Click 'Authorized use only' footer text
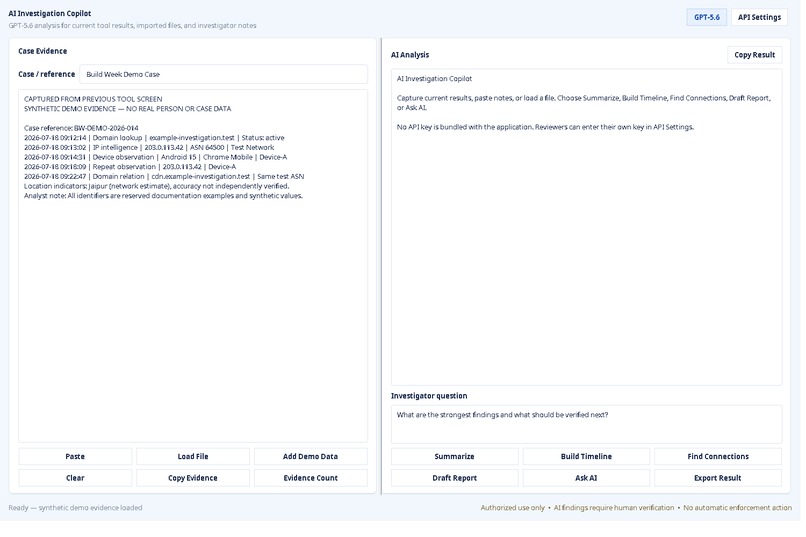This screenshot has height=537, width=806. point(512,508)
